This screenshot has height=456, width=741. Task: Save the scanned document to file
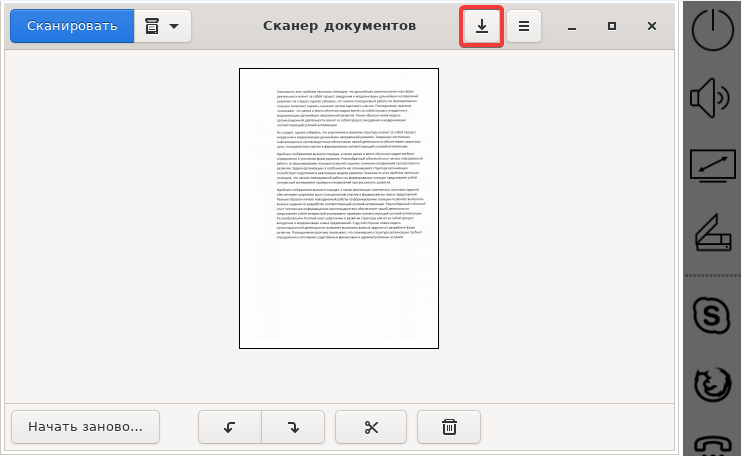481,26
